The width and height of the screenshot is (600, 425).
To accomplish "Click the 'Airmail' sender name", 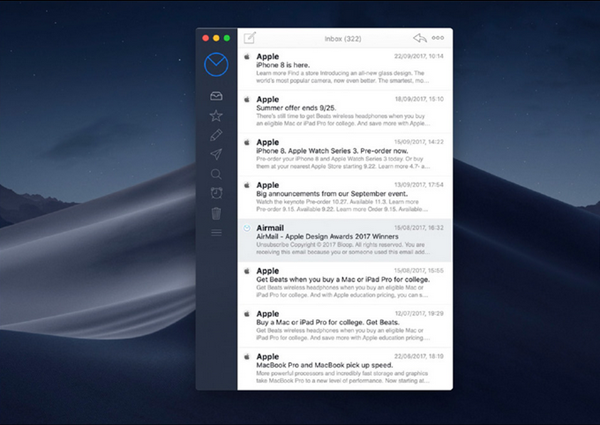I will (x=270, y=228).
